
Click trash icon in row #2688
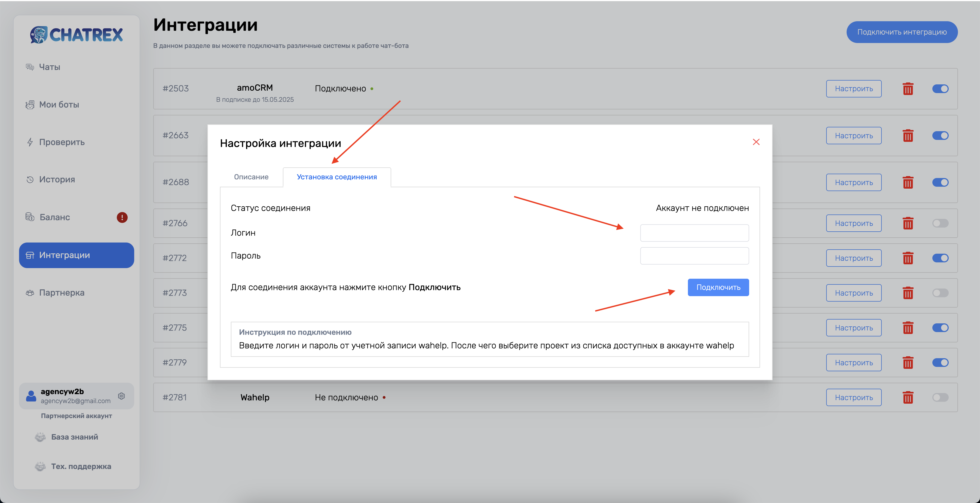coord(908,182)
